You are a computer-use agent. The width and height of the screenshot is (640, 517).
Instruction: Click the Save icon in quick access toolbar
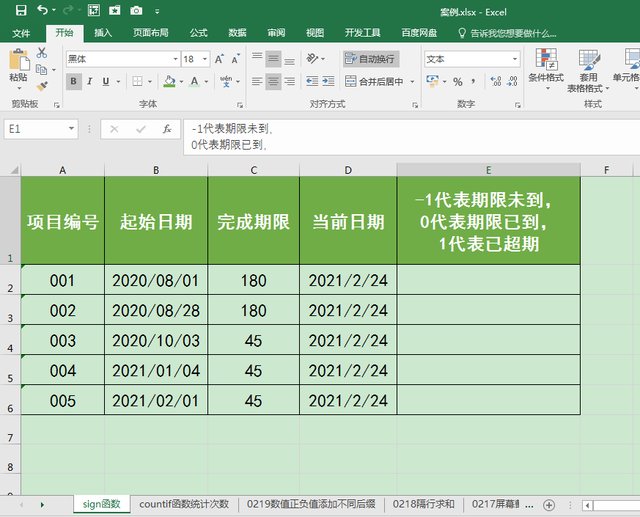pos(21,10)
